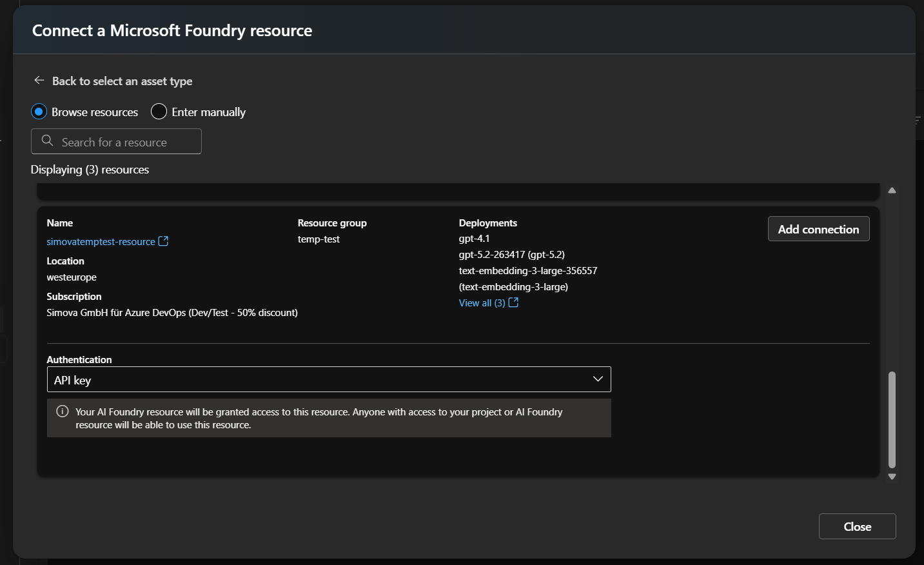
Task: Click the Deployments column heading
Action: pos(488,223)
